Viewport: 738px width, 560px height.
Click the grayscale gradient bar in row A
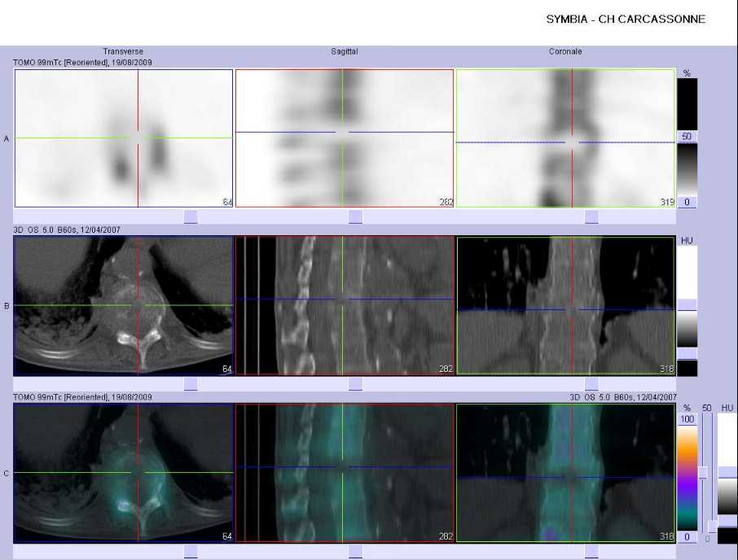click(687, 170)
